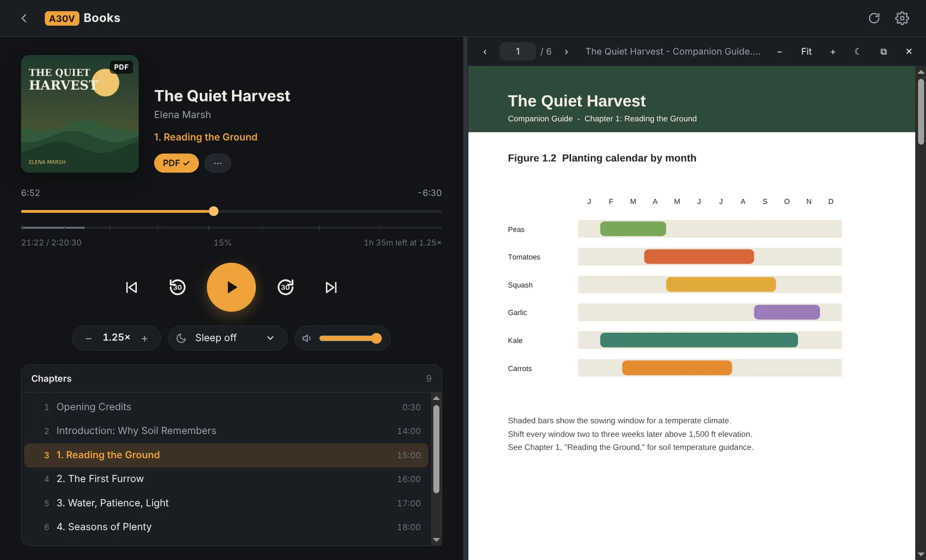Image resolution: width=926 pixels, height=560 pixels.
Task: Select Opening Credits chapter
Action: pyautogui.click(x=226, y=407)
